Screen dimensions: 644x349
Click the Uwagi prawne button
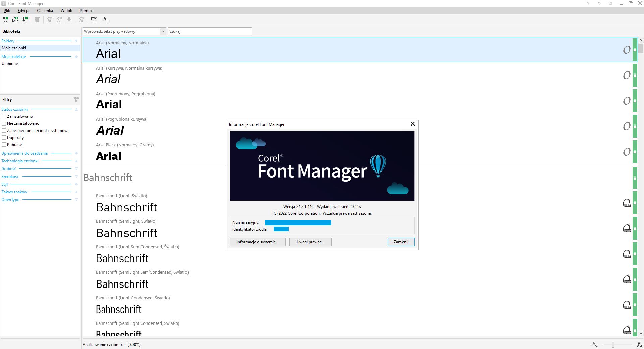[x=311, y=242]
